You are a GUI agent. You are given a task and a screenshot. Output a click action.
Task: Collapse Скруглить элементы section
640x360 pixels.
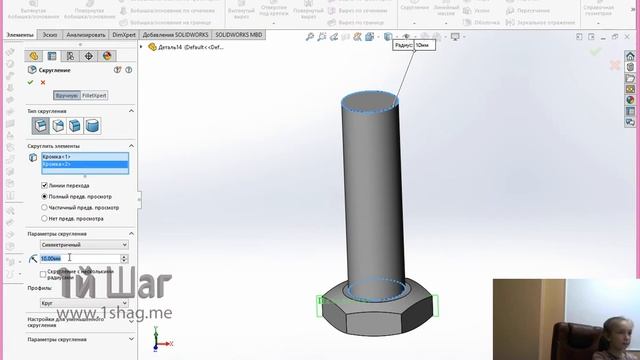(x=131, y=146)
